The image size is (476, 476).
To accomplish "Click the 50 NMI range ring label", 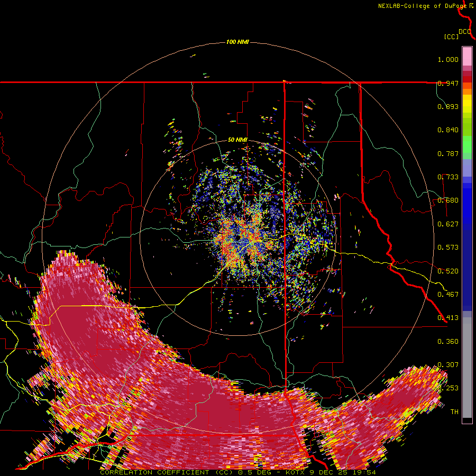I will pos(237,140).
